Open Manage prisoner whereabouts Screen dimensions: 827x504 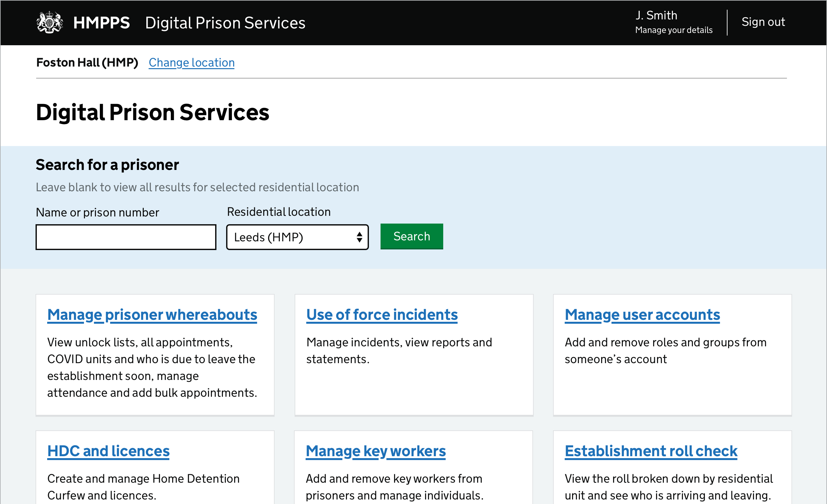tap(152, 314)
